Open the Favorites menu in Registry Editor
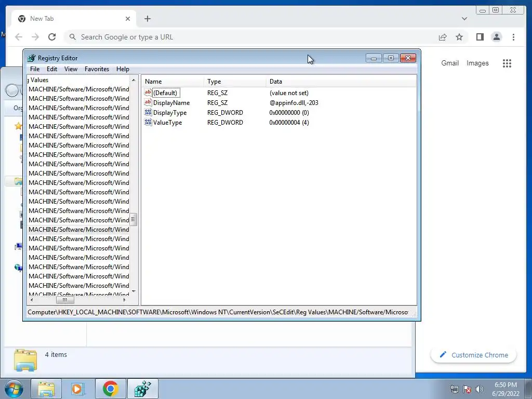The width and height of the screenshot is (532, 399). [x=97, y=69]
